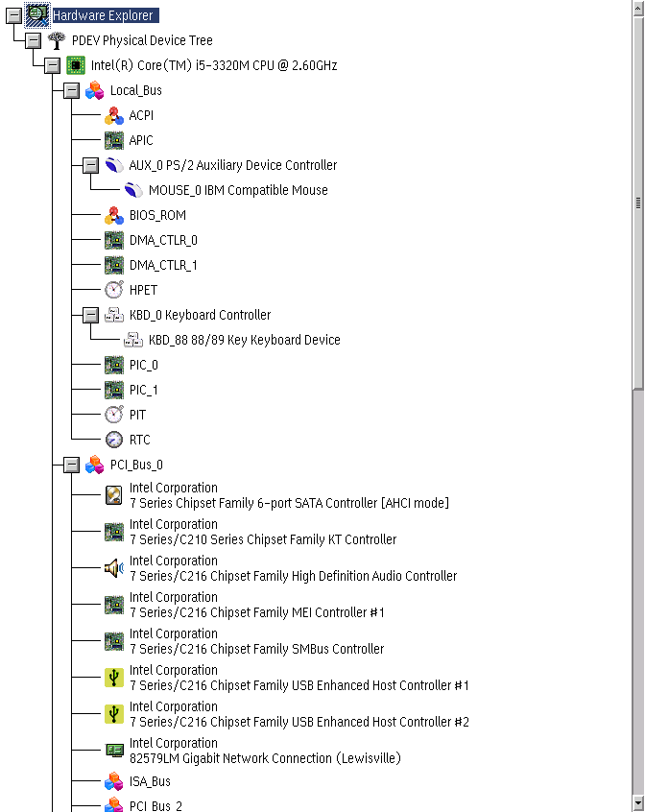Click the PCI_Bus_0 cubes icon
Screen dimensions: 645x812
pos(95,465)
